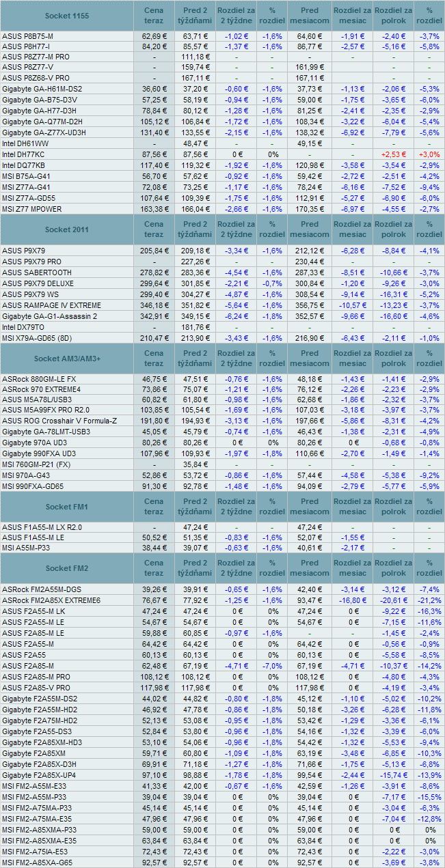Select the 'Gigabyte GA-H61M-DS2' row name

[x=42, y=89]
